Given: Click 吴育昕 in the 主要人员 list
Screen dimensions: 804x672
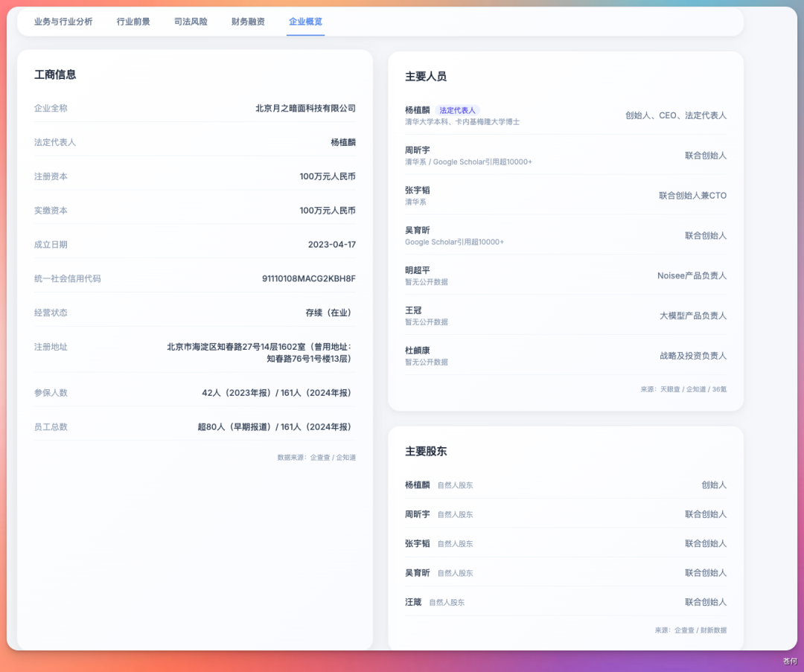Looking at the screenshot, I should point(418,230).
